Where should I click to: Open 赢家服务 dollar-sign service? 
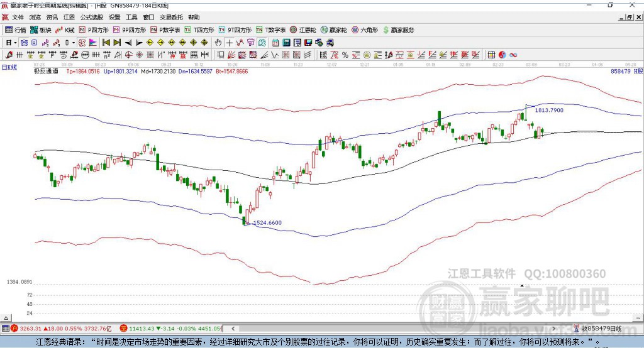point(399,30)
